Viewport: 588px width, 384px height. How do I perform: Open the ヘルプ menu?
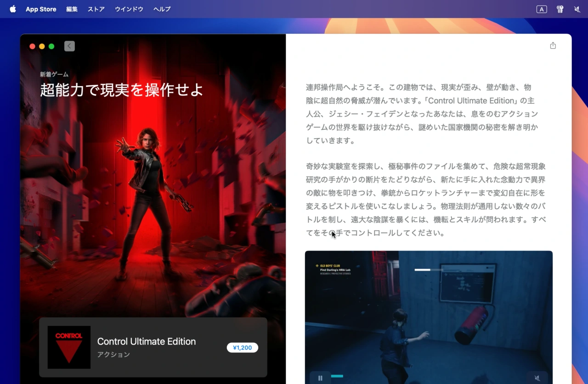click(162, 9)
